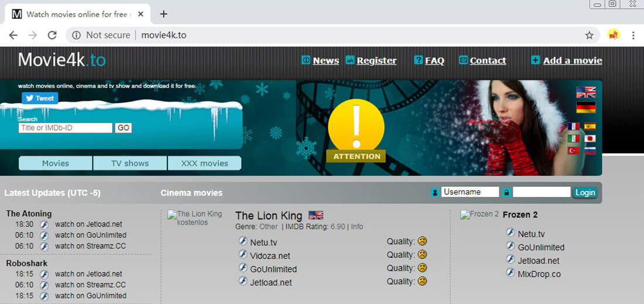Click the News globe icon
The height and width of the screenshot is (304, 644).
[x=306, y=60]
